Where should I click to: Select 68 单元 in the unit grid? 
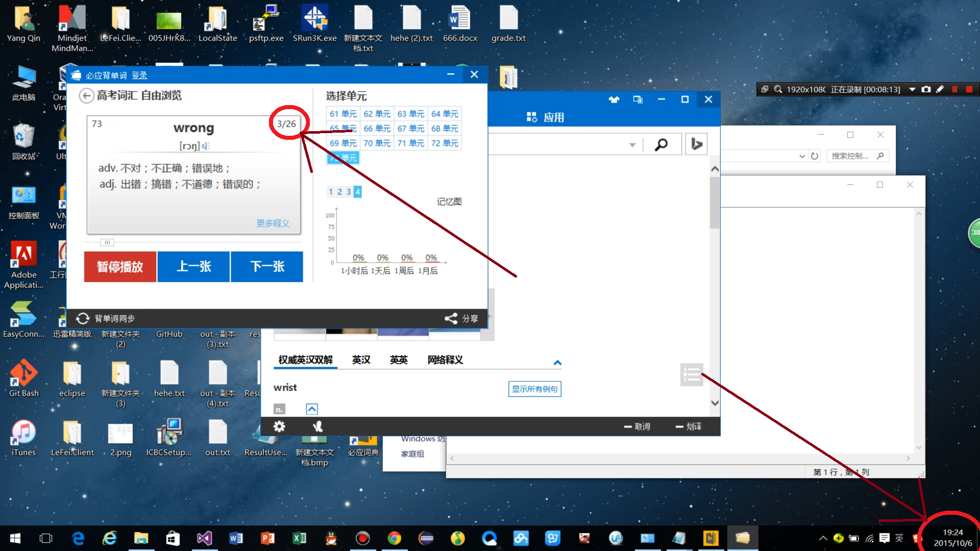tap(445, 129)
